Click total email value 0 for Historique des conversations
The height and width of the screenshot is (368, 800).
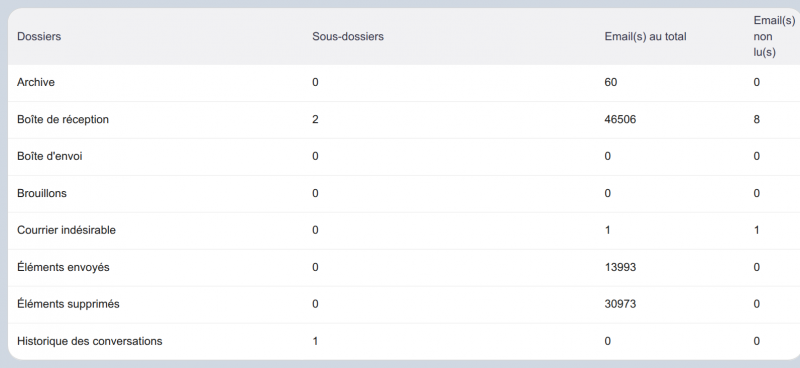pyautogui.click(x=608, y=341)
